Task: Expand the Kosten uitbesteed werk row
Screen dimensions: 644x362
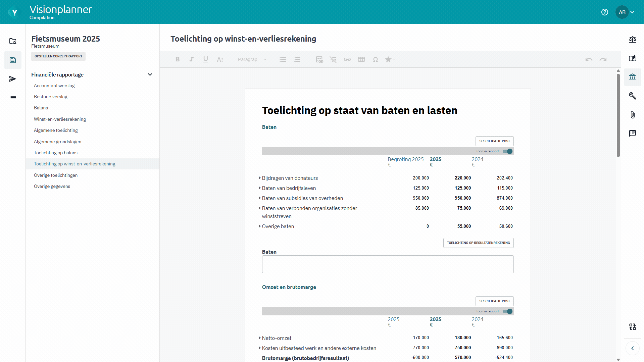Action: pos(260,348)
